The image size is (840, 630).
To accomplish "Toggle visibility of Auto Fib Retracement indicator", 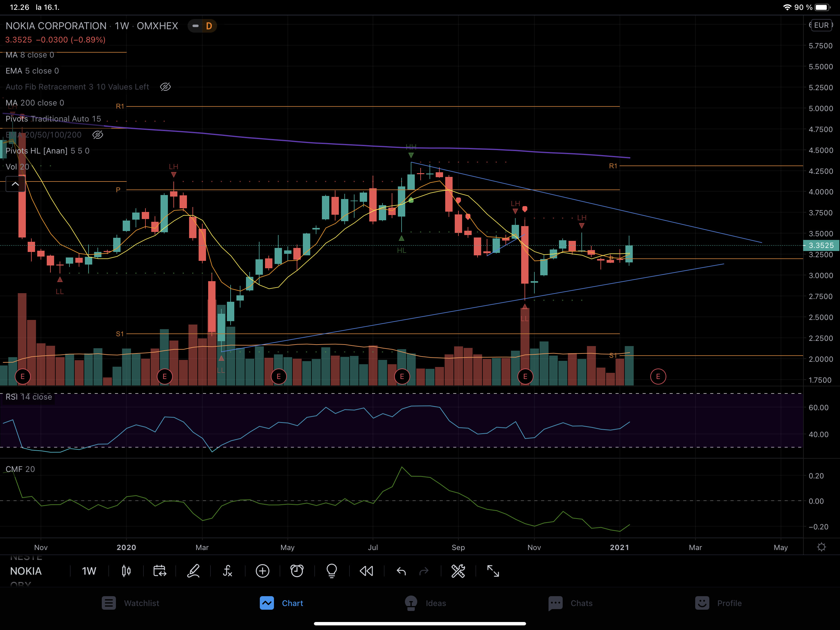I will point(165,87).
